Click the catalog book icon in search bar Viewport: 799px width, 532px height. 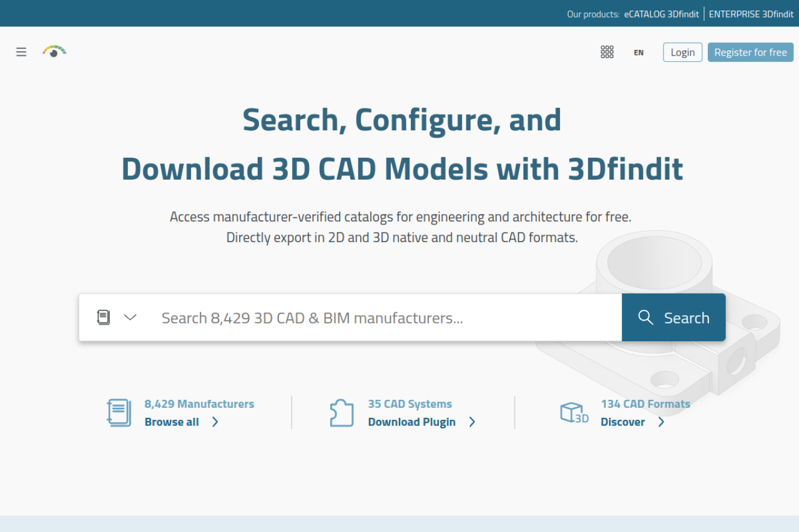(x=104, y=317)
